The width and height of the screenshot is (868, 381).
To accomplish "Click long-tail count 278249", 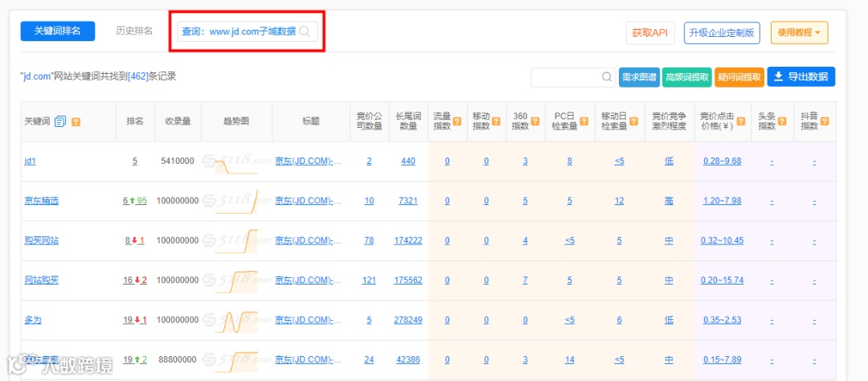I will (x=408, y=320).
